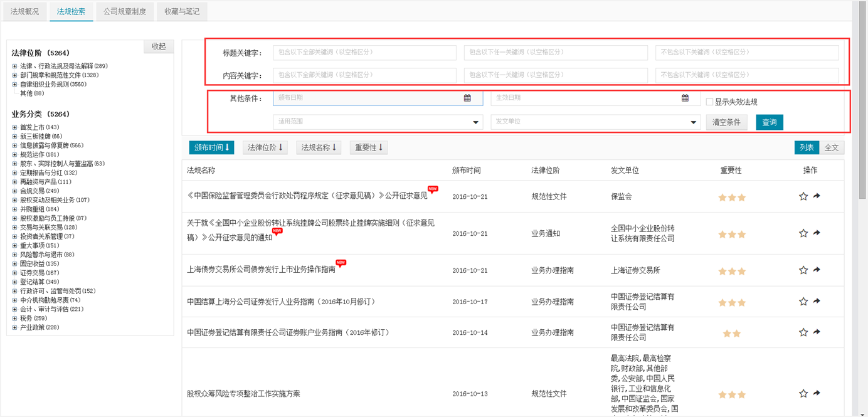868x417 pixels.
Task: Expand the 新三板挂牌 category node
Action: click(x=14, y=136)
